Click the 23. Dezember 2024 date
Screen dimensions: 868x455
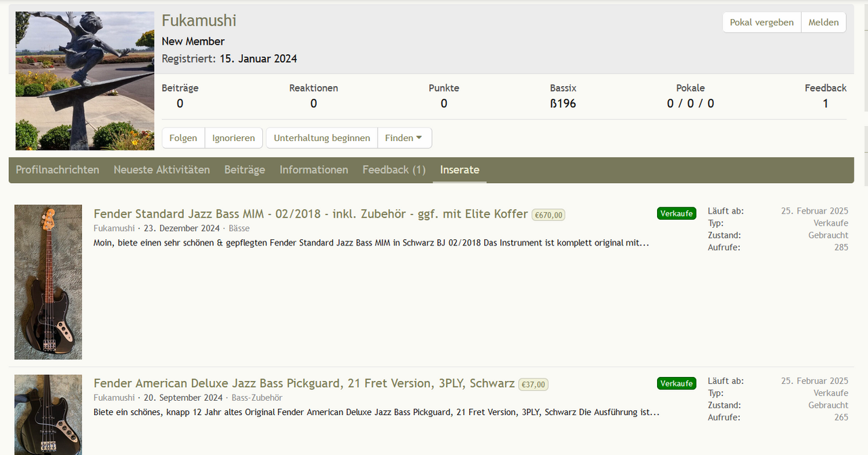[x=181, y=229]
